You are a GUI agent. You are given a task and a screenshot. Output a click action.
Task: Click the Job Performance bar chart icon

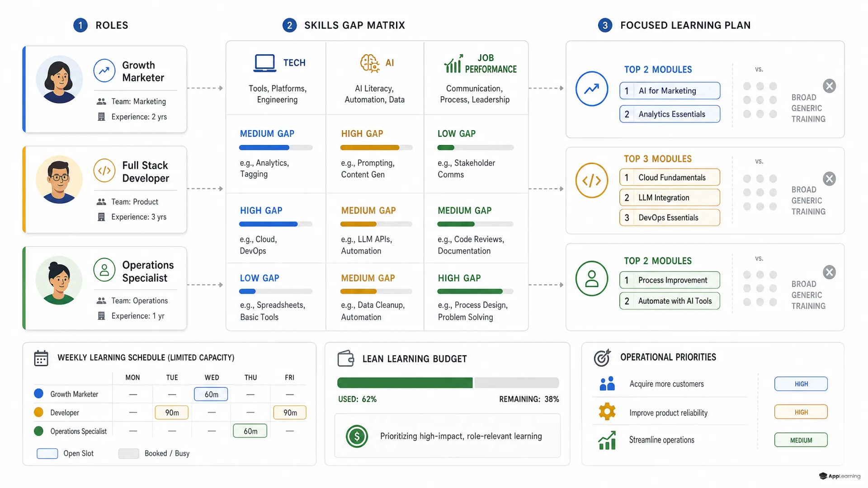coord(453,64)
